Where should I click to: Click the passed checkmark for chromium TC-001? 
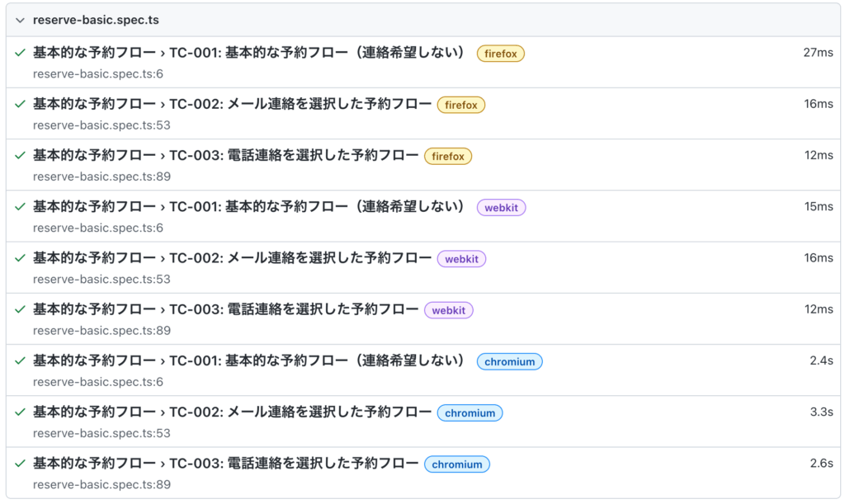point(21,360)
